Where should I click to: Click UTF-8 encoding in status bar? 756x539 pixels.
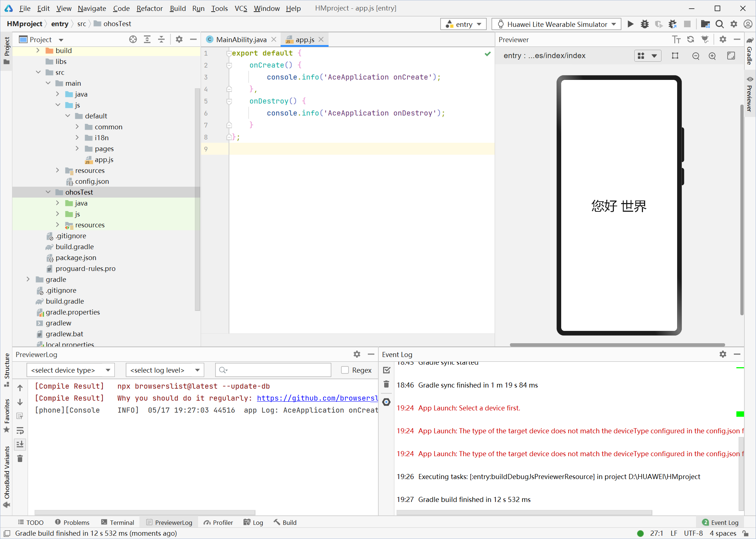693,533
